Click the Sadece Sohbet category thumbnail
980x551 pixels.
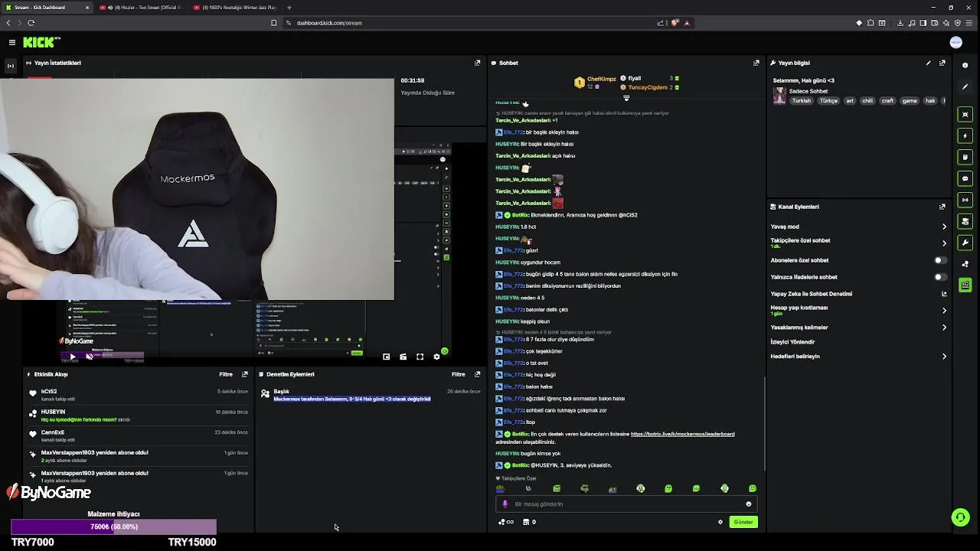click(779, 96)
